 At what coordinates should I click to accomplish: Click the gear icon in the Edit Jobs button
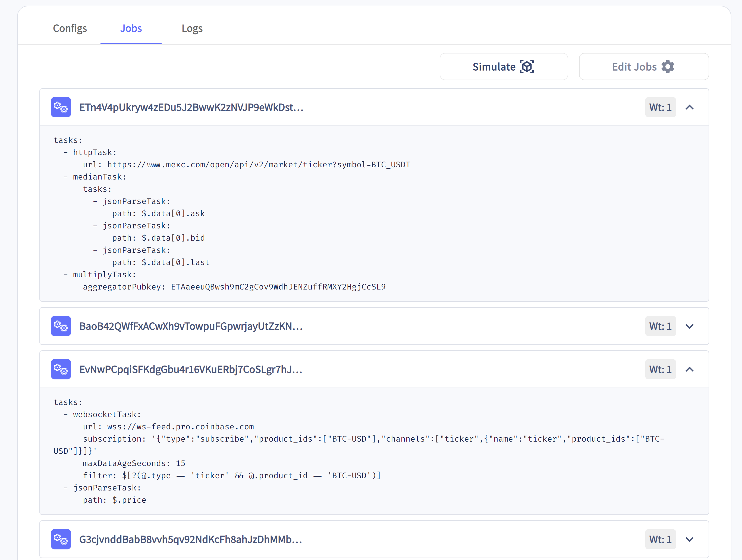[668, 67]
